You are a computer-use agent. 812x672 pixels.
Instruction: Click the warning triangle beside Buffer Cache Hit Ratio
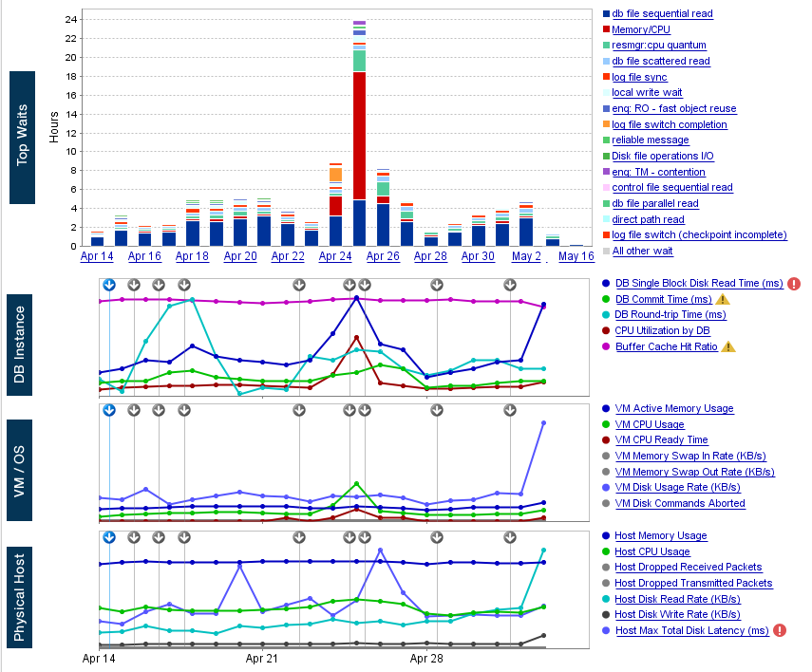coord(728,346)
